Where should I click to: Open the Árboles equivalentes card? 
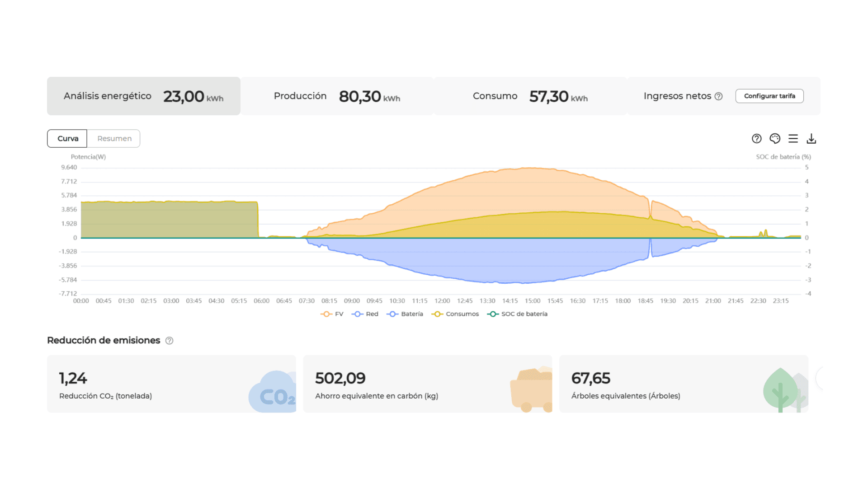pyautogui.click(x=684, y=384)
